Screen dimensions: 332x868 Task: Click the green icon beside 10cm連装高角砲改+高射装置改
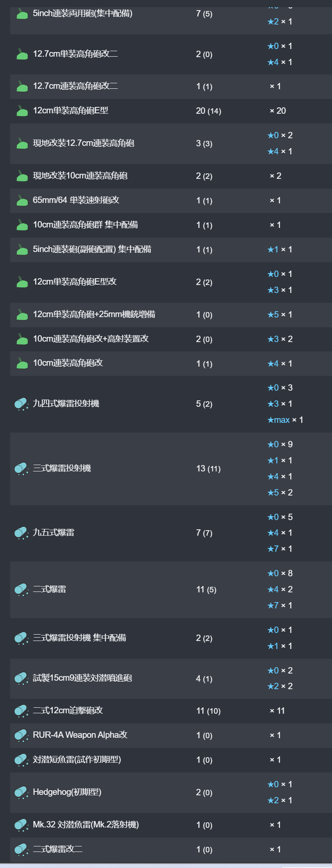(22, 339)
